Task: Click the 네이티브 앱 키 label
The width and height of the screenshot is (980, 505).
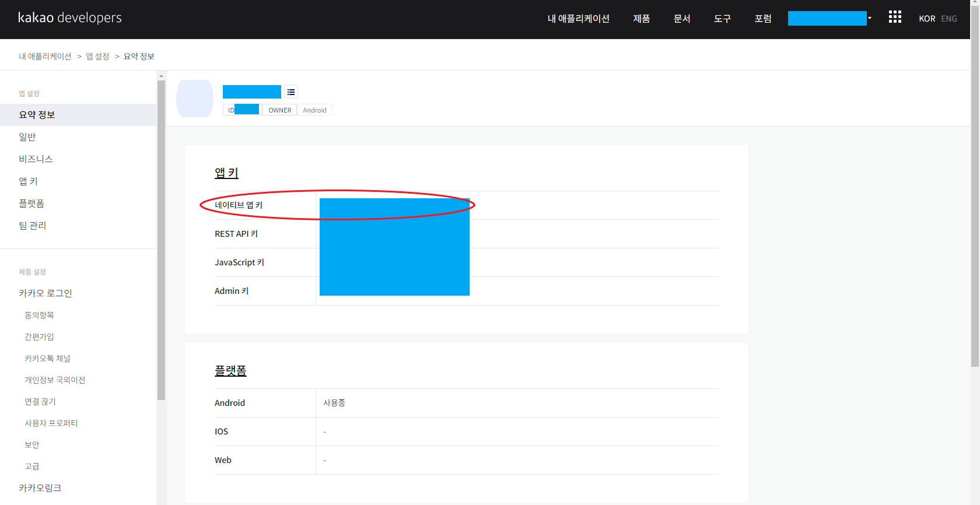Action: point(239,205)
